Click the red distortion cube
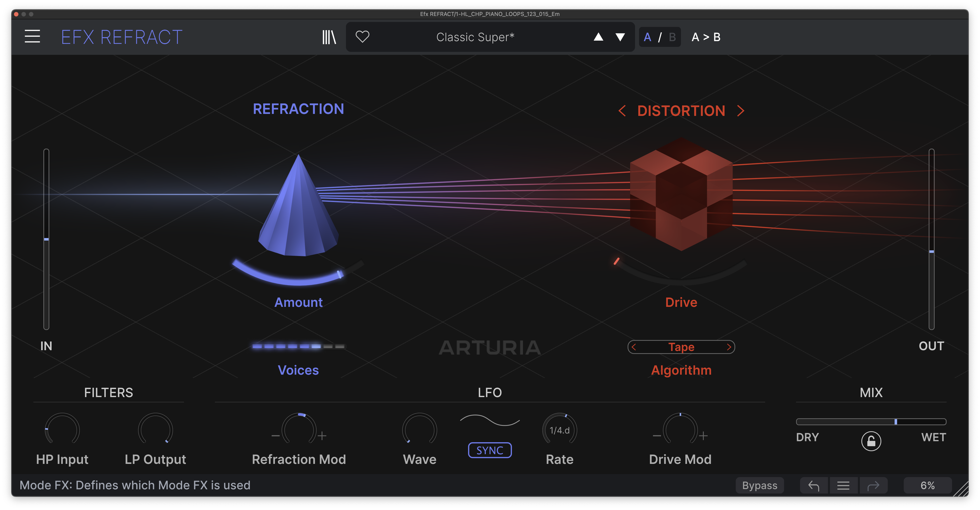 (681, 194)
